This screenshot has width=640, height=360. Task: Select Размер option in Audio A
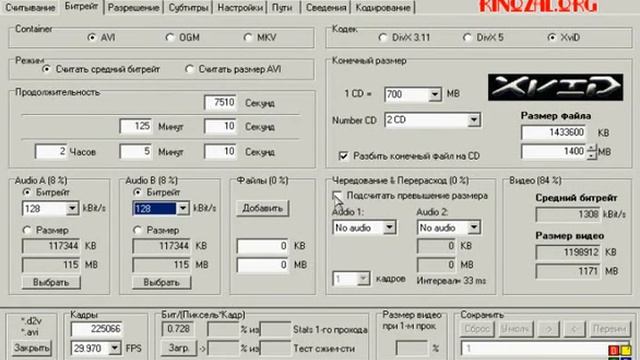[x=46, y=231]
